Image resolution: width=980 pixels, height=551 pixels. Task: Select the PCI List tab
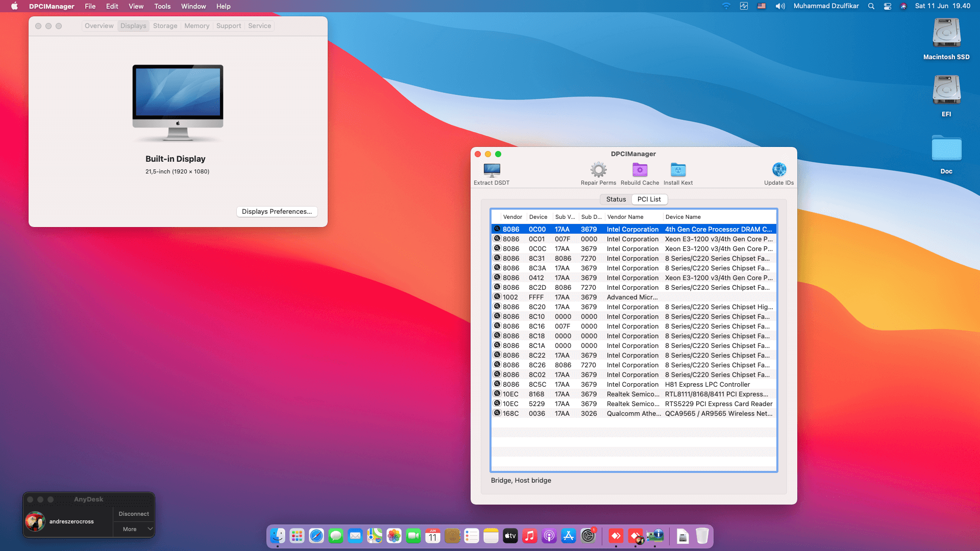(x=649, y=199)
